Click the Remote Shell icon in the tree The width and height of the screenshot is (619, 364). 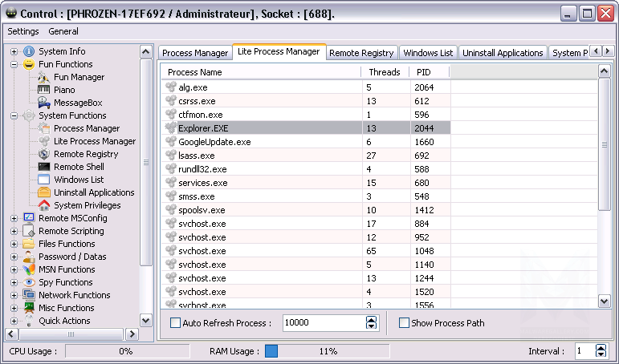(44, 167)
